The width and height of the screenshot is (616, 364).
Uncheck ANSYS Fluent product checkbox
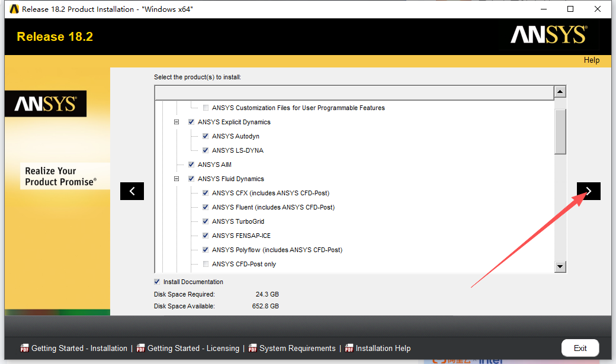[206, 207]
